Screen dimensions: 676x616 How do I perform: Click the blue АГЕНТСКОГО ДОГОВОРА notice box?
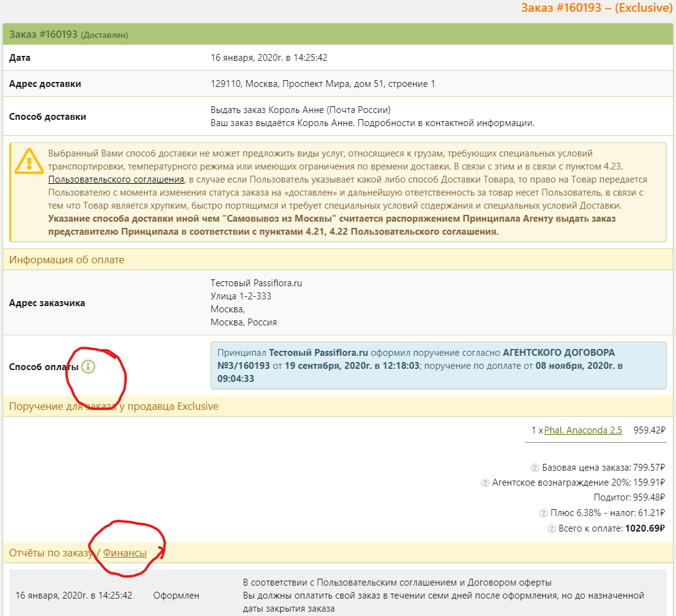438,365
